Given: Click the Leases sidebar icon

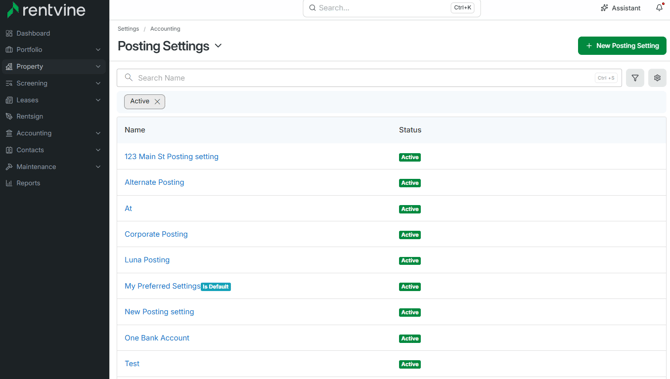Looking at the screenshot, I should pos(9,100).
